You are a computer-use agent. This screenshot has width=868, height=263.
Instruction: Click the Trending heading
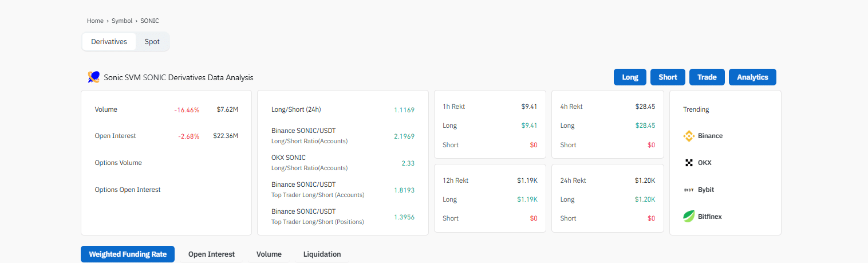[x=696, y=109]
